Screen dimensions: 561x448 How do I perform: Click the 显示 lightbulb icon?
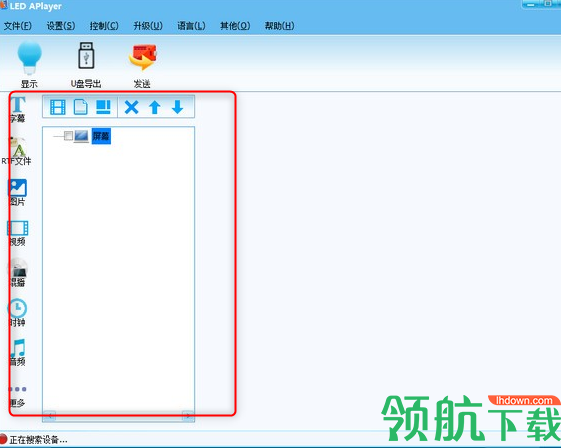pos(29,57)
